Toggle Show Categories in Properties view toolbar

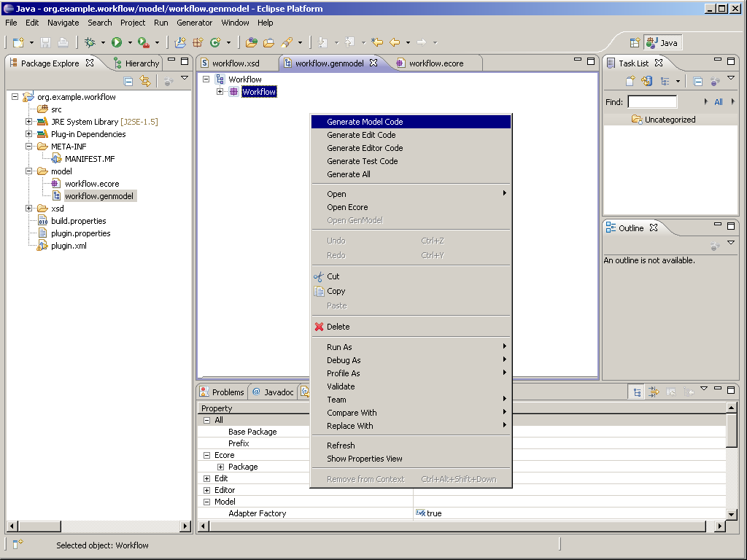pos(637,392)
